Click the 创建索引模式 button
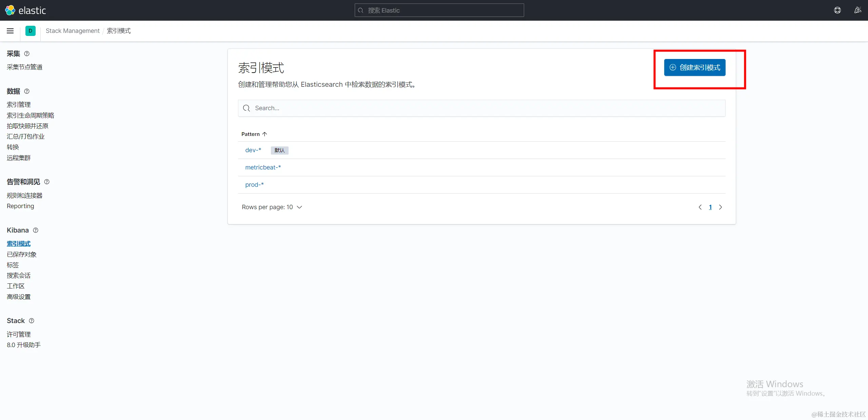The width and height of the screenshot is (868, 420). point(694,67)
